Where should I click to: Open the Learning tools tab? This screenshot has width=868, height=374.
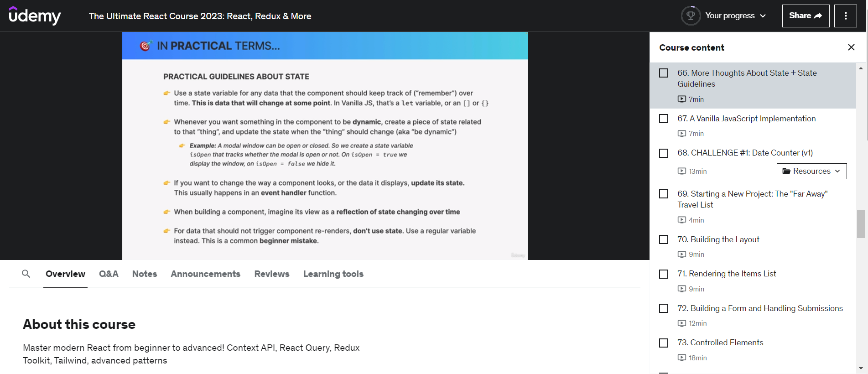pos(333,274)
